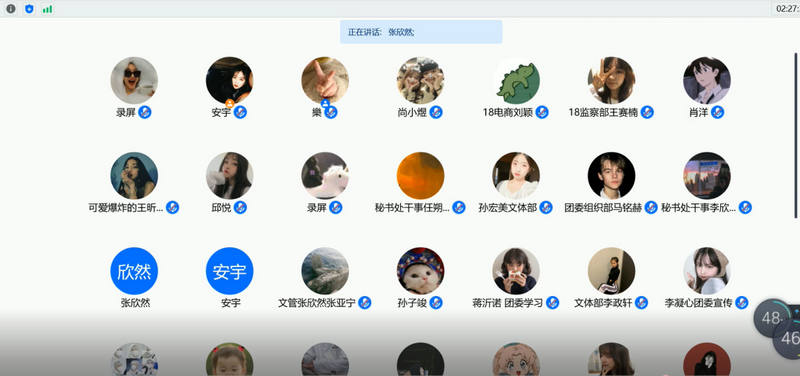
Task: Click the 02:27 meeting timer
Action: click(x=787, y=9)
